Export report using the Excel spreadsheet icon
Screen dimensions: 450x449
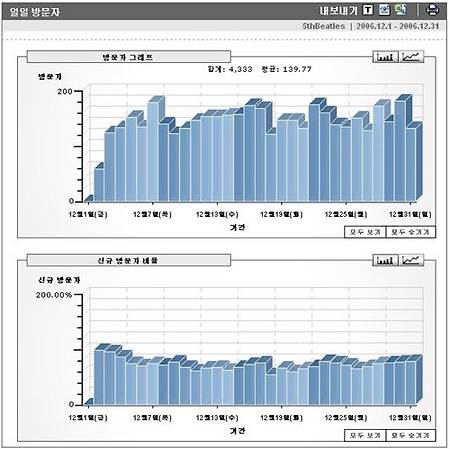pos(401,10)
